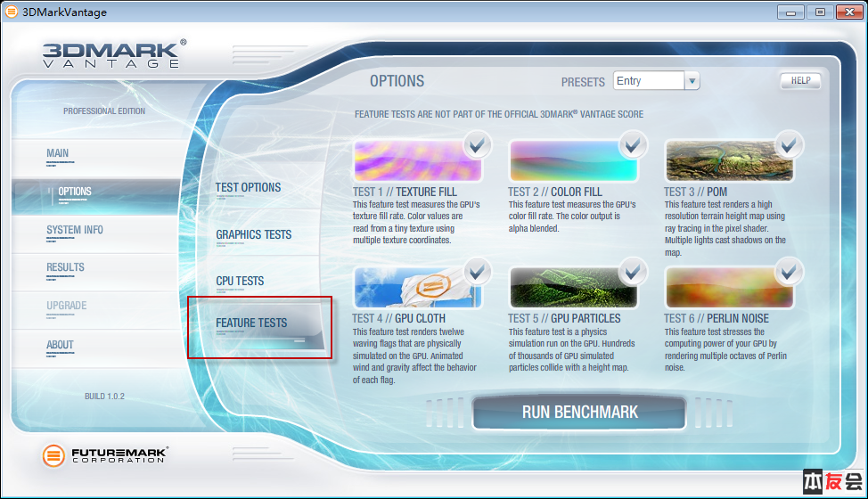Click the OPTIONS page heading
This screenshot has height=499, width=868.
point(397,81)
